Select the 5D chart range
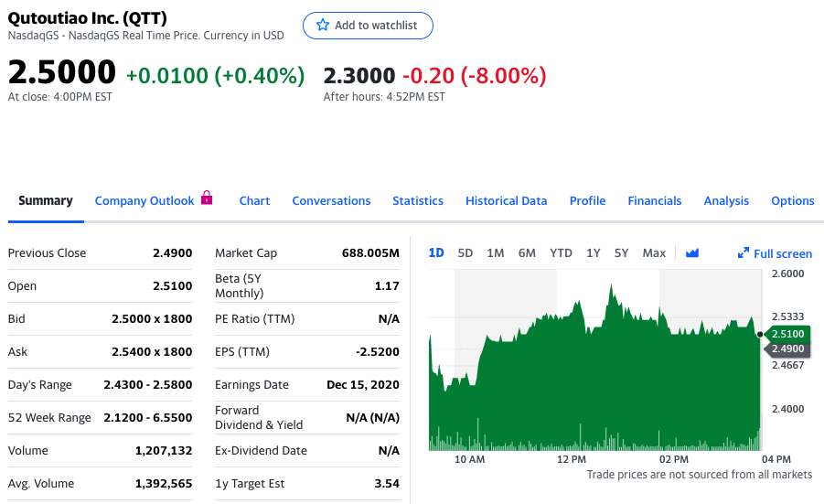This screenshot has height=504, width=824. [466, 253]
